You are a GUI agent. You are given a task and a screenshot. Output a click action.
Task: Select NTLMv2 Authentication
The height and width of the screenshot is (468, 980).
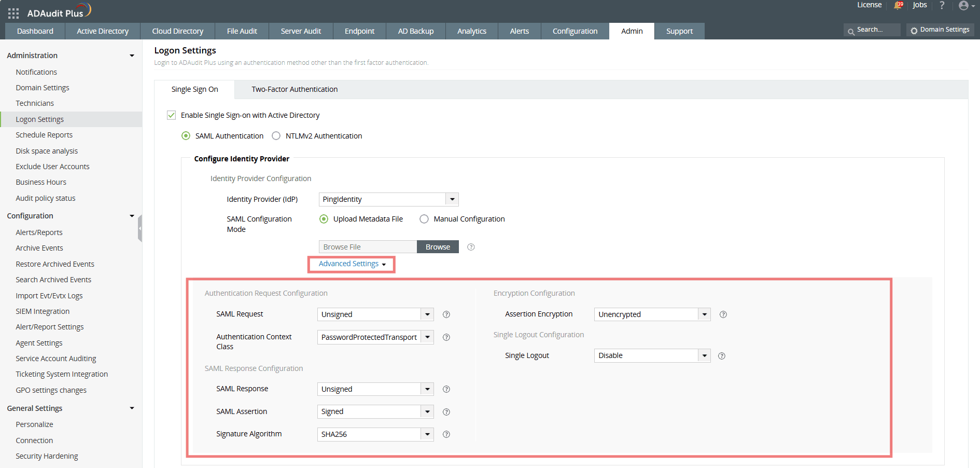coord(276,135)
